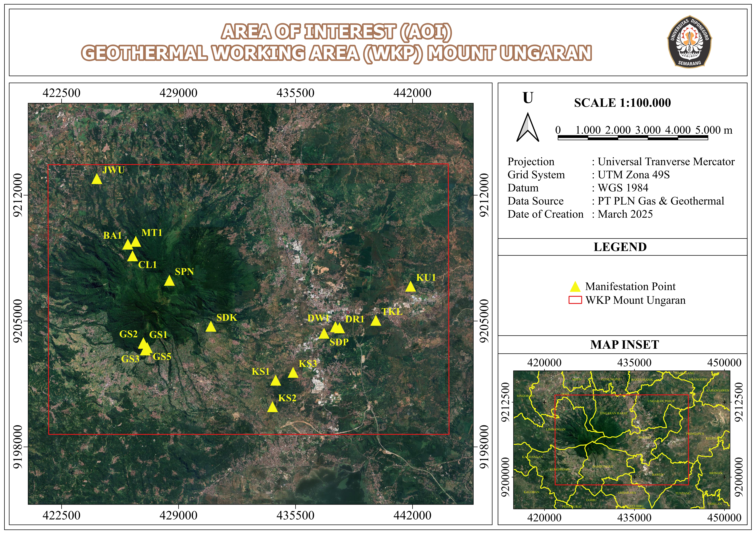The height and width of the screenshot is (534, 756).
Task: Click the WKP Mount Ungaran legend label
Action: [635, 300]
